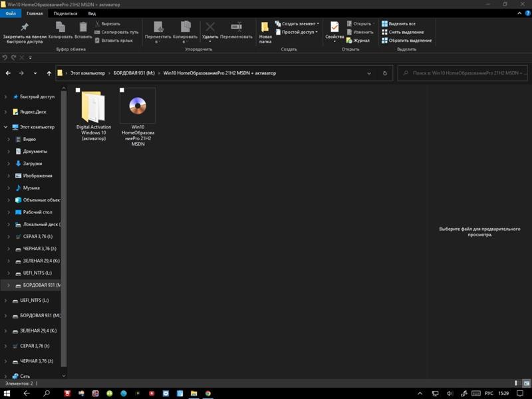Screen dimensions: 532x399
Task: Open the Action Center notifications icon
Action: point(520,393)
